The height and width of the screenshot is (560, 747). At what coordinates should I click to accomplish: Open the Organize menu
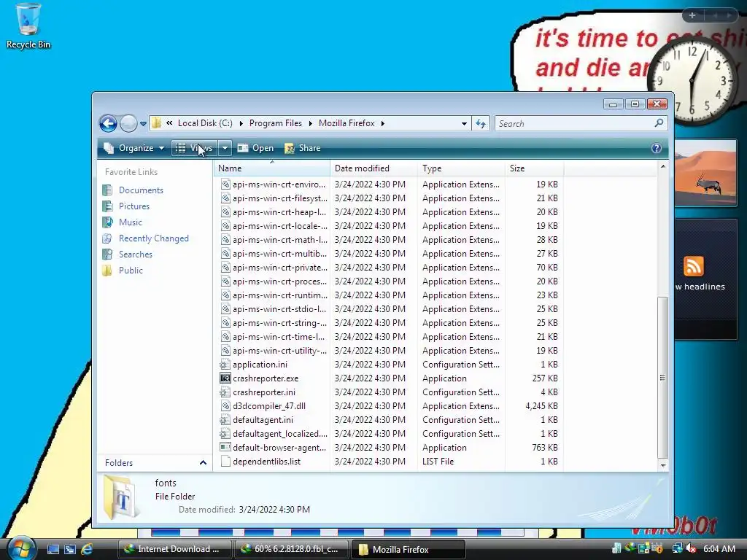(134, 148)
